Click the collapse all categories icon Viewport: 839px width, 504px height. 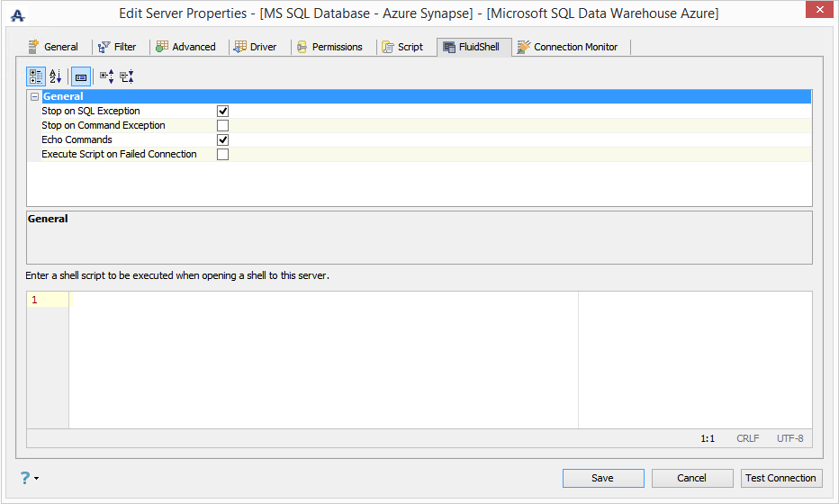click(x=126, y=76)
